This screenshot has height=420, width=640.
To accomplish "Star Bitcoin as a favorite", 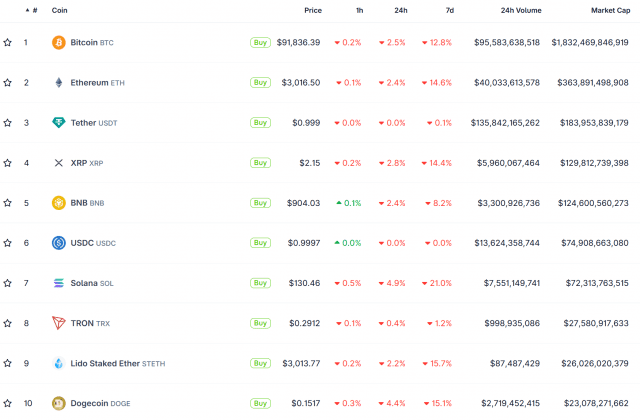I will tap(8, 43).
